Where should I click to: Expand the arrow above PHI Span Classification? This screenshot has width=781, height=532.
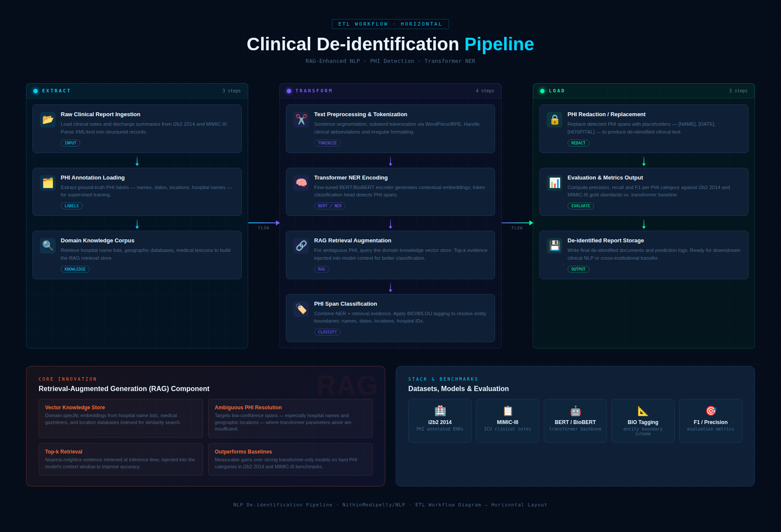(390, 287)
